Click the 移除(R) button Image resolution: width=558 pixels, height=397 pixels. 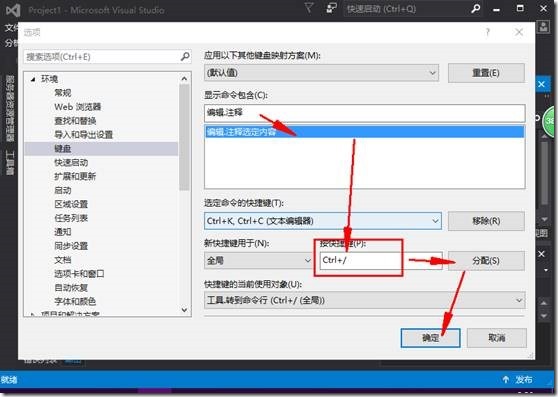(x=486, y=221)
